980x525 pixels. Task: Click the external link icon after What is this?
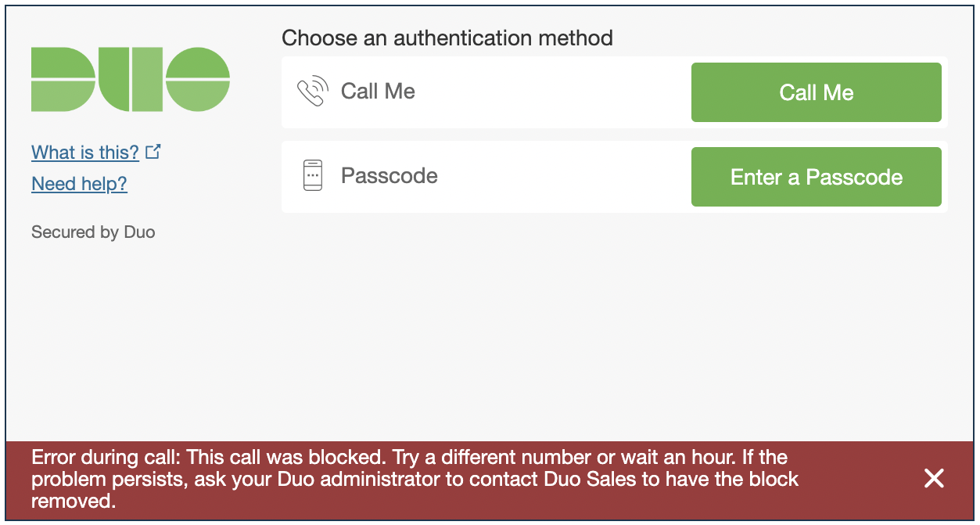click(x=153, y=152)
